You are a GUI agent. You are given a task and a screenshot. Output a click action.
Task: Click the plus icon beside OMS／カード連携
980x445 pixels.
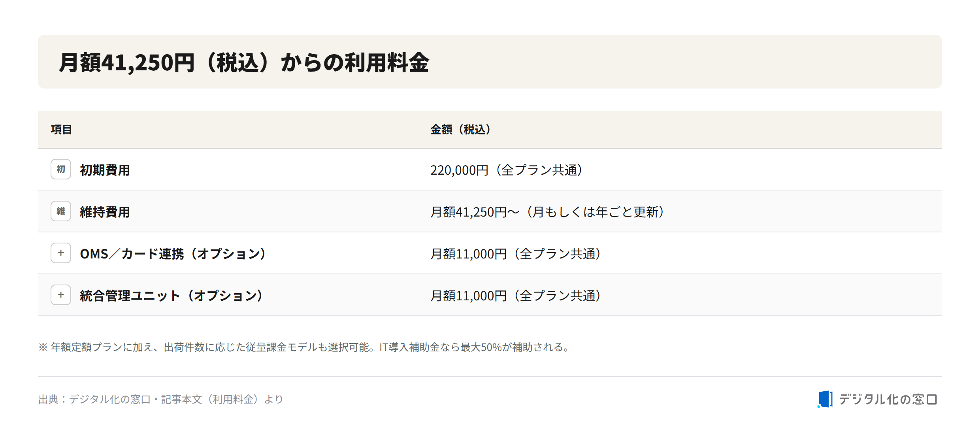pos(61,253)
